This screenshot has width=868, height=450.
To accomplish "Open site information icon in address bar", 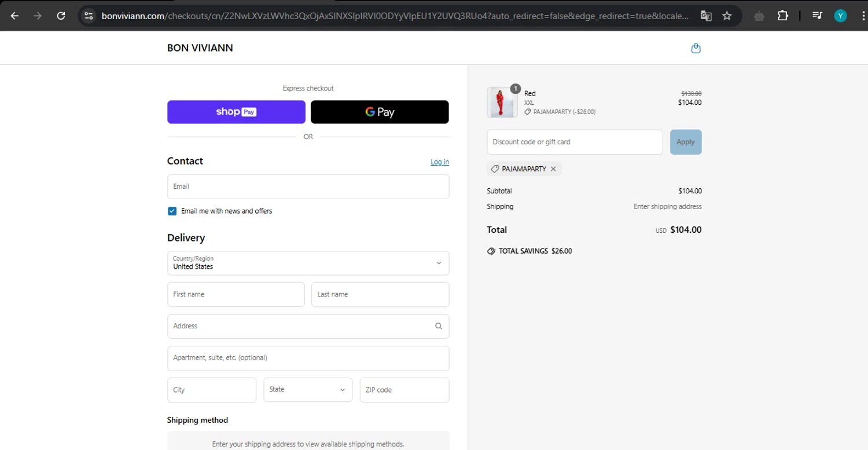I will click(89, 16).
